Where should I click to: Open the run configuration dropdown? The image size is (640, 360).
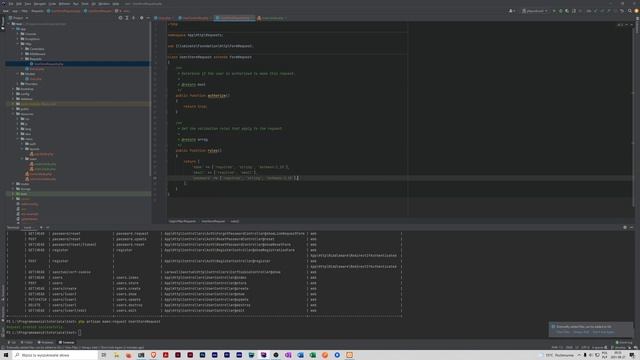[x=535, y=11]
